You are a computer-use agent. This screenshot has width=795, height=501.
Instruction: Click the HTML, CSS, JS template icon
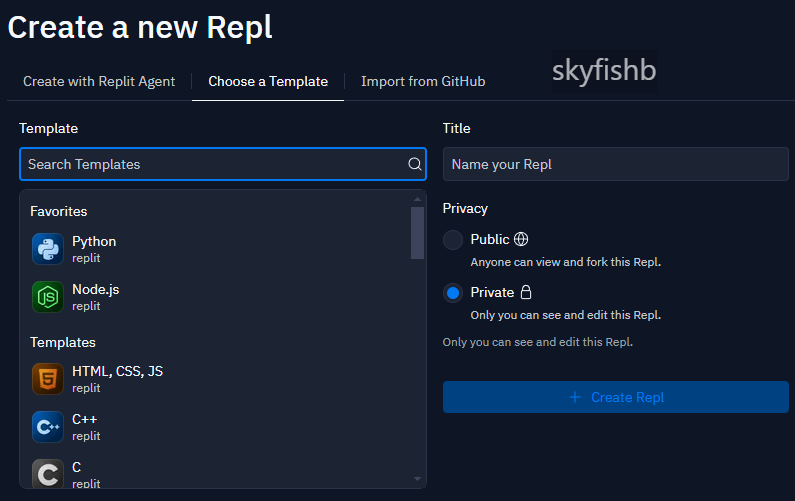48,379
